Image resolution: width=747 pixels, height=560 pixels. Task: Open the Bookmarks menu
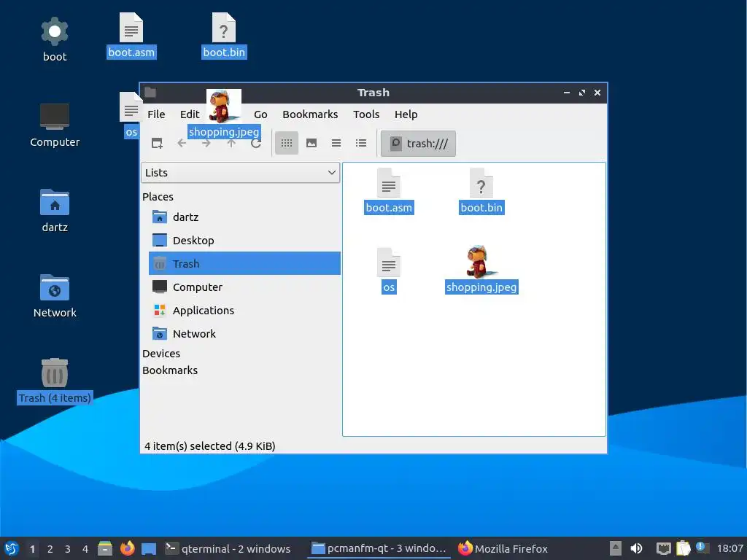point(310,114)
